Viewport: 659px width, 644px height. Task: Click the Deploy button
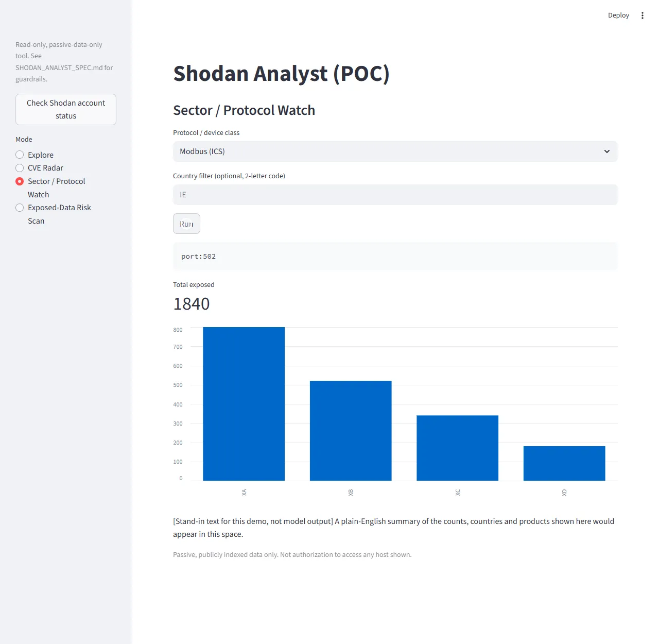(618, 15)
